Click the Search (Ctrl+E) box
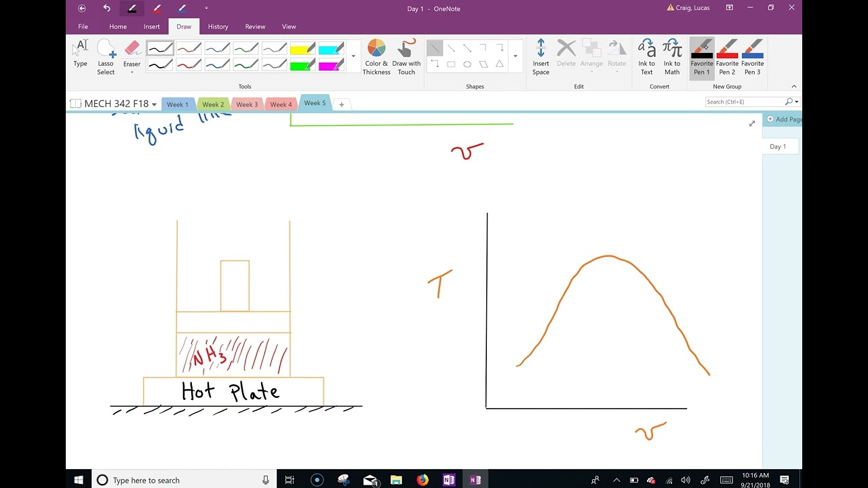The width and height of the screenshot is (868, 488). coord(745,102)
